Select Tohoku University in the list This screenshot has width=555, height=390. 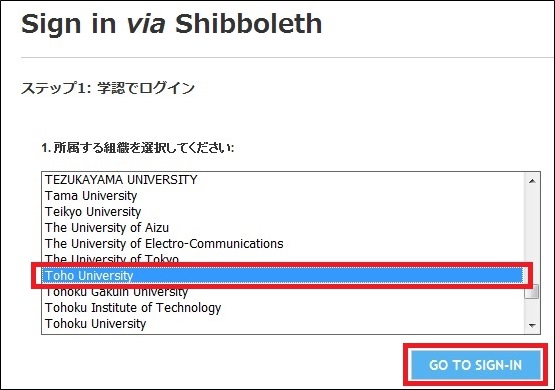[282, 323]
